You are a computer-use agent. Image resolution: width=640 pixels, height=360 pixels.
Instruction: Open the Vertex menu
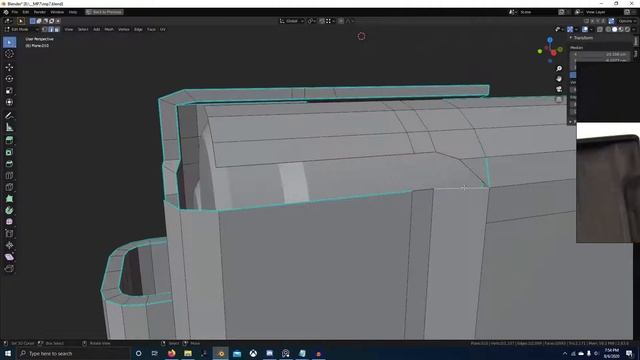point(124,29)
